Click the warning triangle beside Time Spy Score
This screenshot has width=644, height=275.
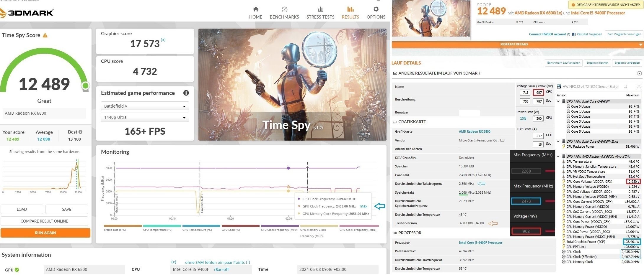pos(45,35)
